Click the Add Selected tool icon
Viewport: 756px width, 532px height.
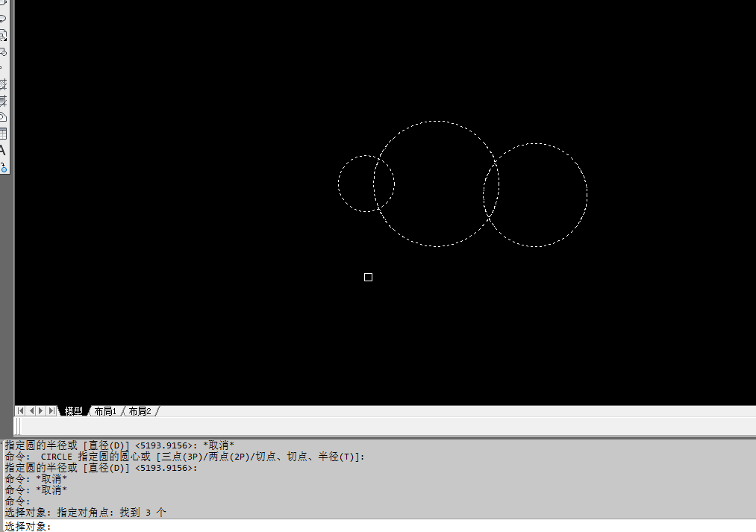(4, 167)
